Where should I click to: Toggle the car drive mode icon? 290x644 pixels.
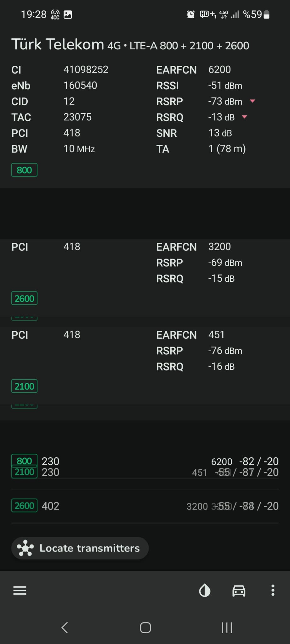(x=239, y=591)
